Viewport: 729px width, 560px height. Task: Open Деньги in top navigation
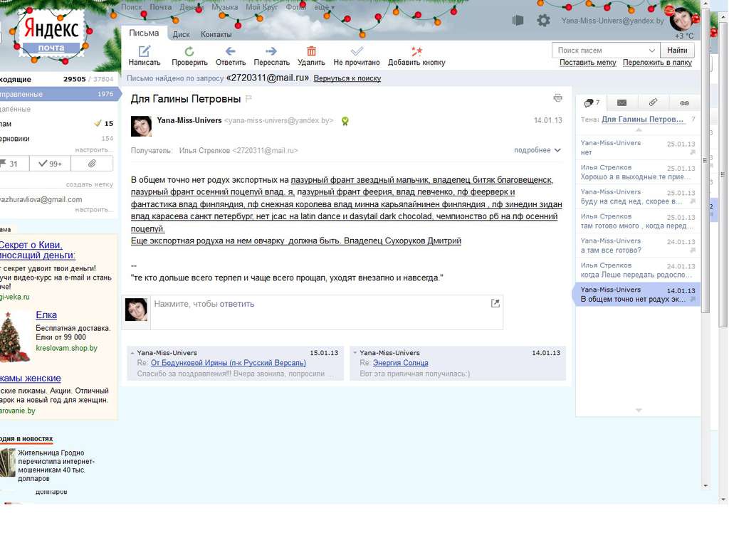click(x=192, y=7)
